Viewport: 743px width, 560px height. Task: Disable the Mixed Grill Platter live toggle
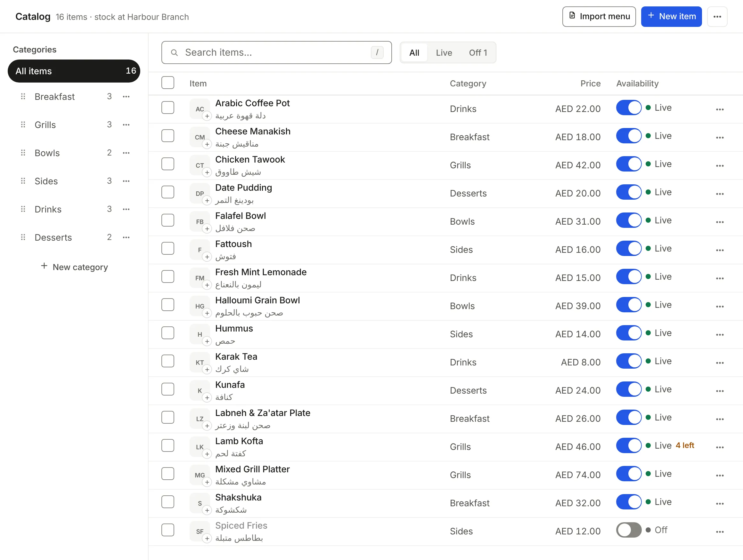pos(628,474)
